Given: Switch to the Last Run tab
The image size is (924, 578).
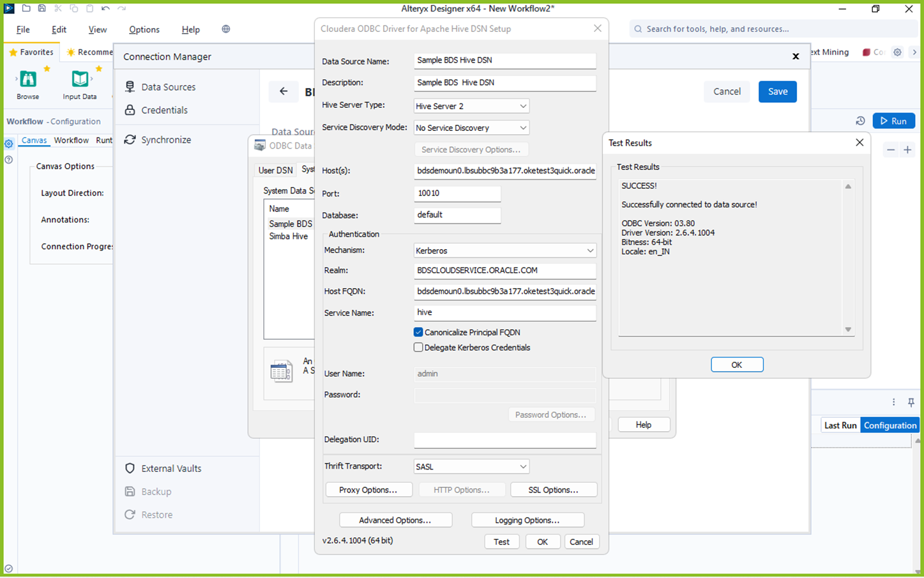Looking at the screenshot, I should pos(840,425).
